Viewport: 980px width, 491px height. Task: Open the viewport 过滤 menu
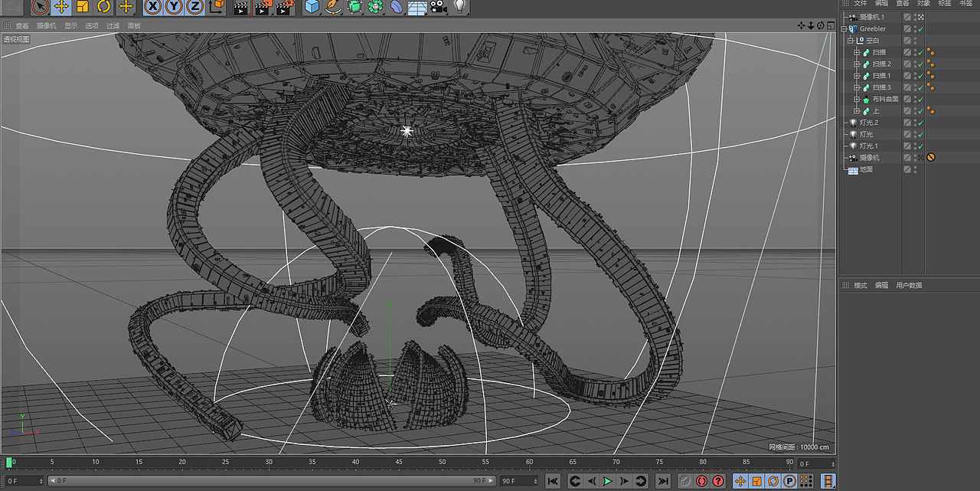click(x=113, y=25)
